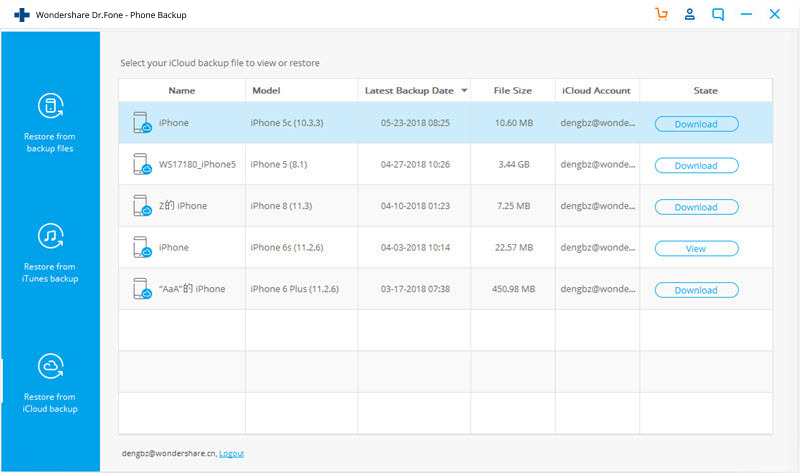Download the iPhone 5c 10.60 MB backup
The height and width of the screenshot is (473, 800).
[696, 124]
